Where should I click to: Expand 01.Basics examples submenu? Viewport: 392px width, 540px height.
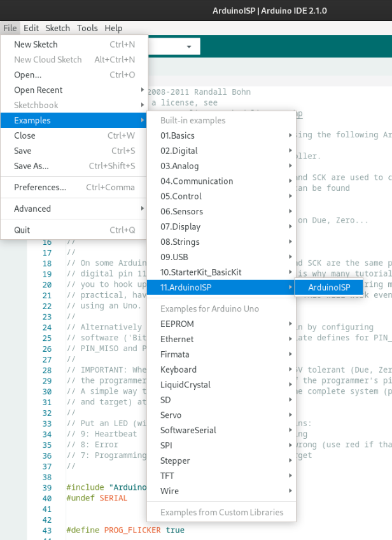coord(221,135)
